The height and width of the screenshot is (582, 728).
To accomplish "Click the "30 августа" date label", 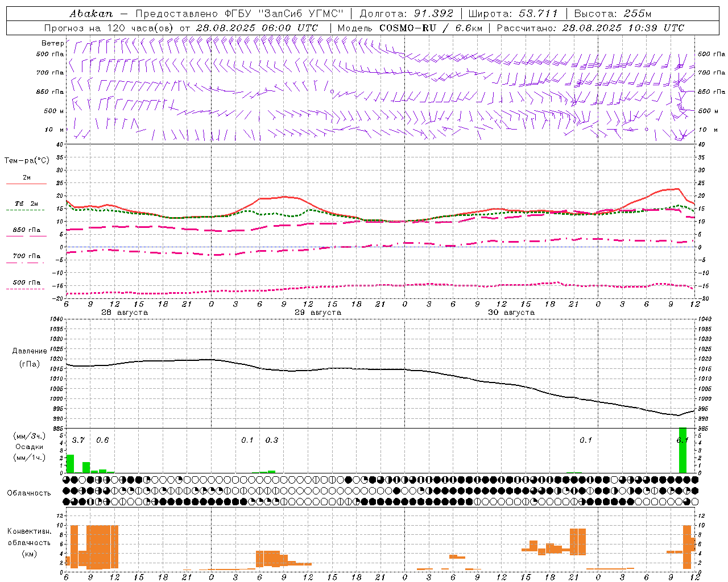I will click(511, 313).
